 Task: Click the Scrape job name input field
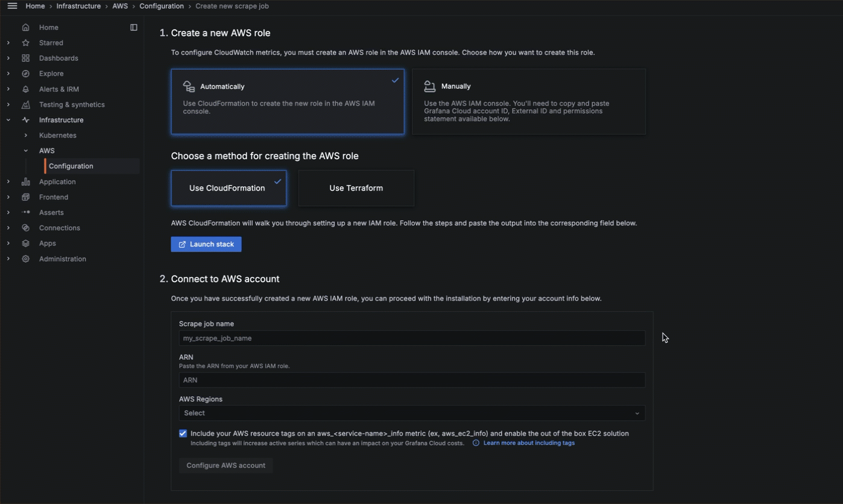coord(412,338)
